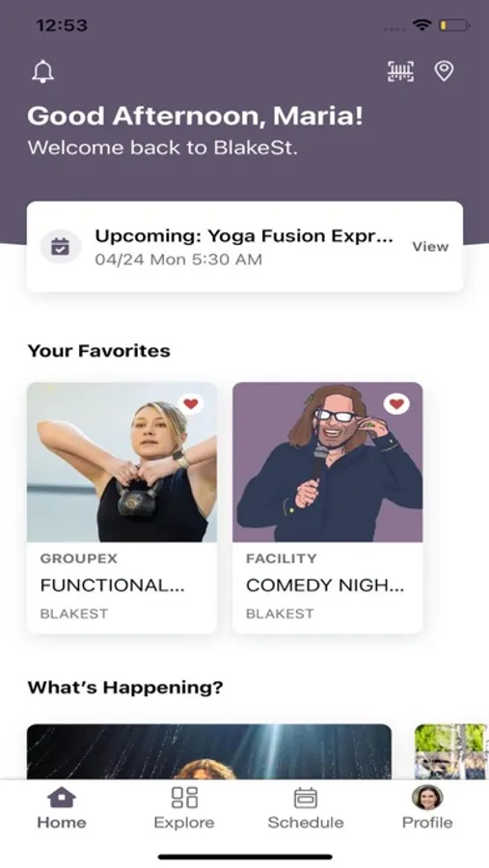Tap the Upcoming Yoga Fusion Express title
489x868 pixels.
point(244,236)
